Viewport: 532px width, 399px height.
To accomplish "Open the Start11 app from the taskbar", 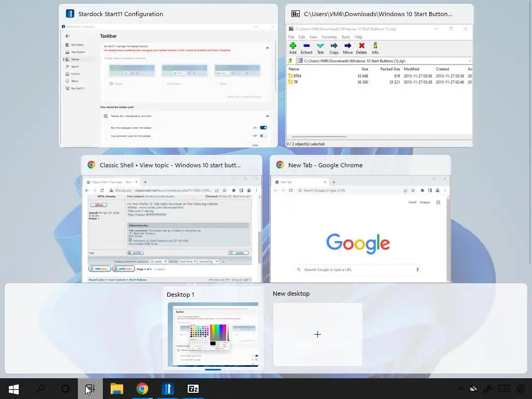I will 168,389.
